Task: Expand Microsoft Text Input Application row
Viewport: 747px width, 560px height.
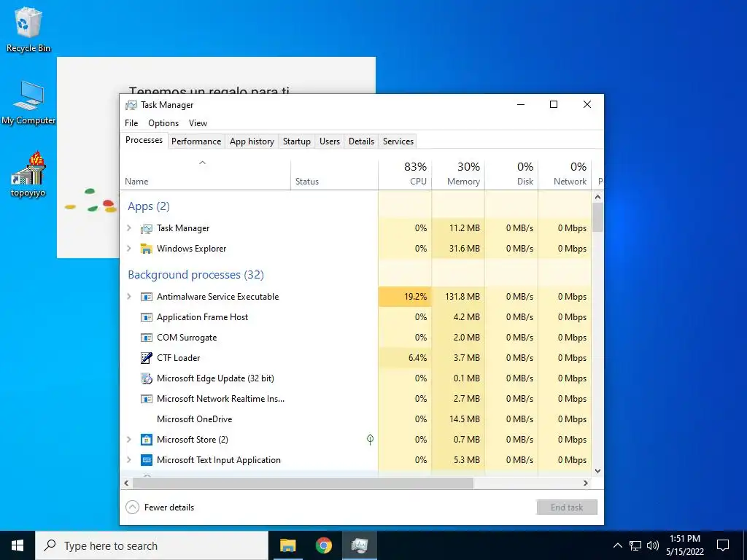Action: coord(128,460)
